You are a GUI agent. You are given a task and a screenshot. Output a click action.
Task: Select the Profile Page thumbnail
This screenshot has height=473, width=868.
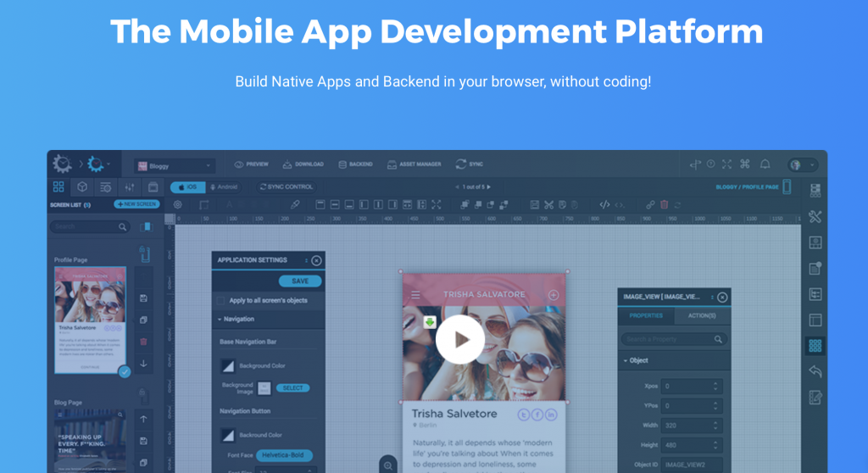[90, 320]
